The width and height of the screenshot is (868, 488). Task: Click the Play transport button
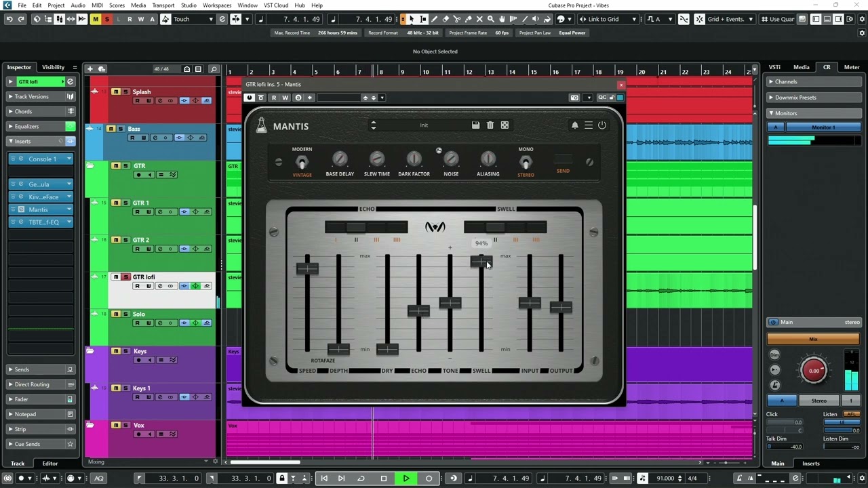[406, 479]
